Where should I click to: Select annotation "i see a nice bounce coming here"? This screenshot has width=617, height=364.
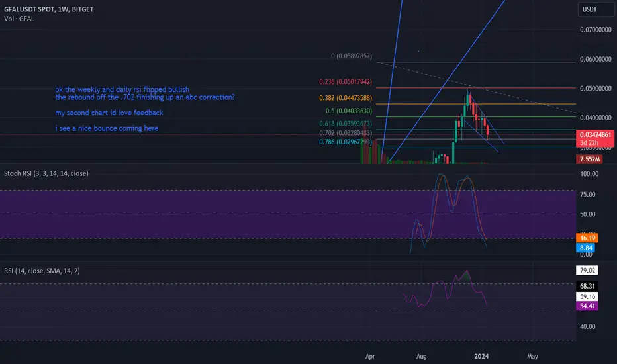(x=107, y=128)
